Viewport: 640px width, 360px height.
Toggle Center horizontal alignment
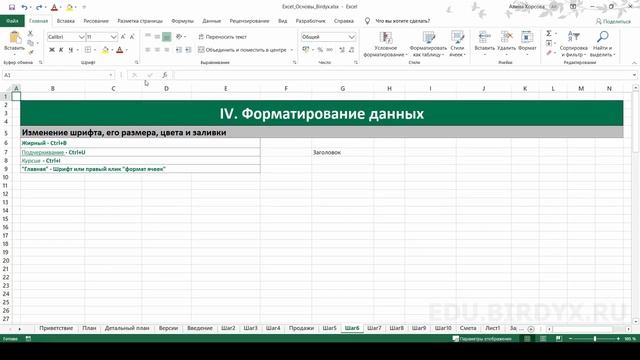157,50
